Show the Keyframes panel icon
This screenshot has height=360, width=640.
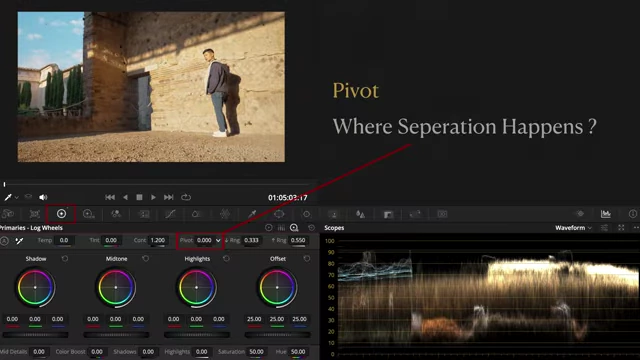[x=580, y=213]
